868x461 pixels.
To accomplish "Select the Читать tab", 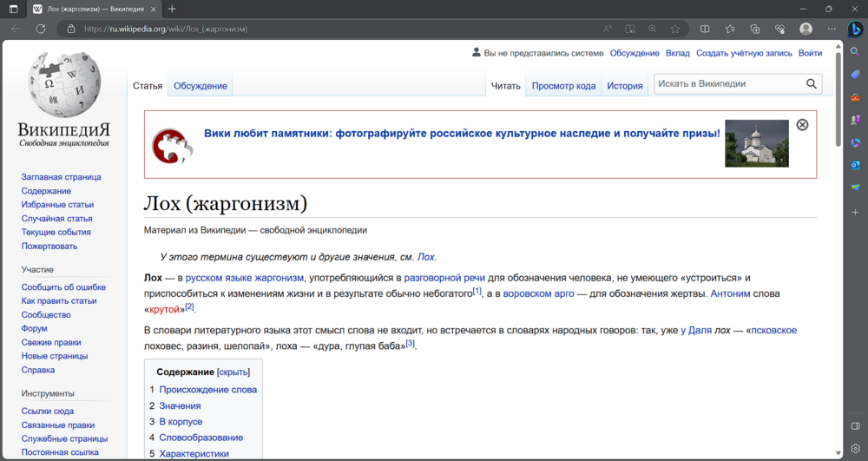I will [x=506, y=86].
